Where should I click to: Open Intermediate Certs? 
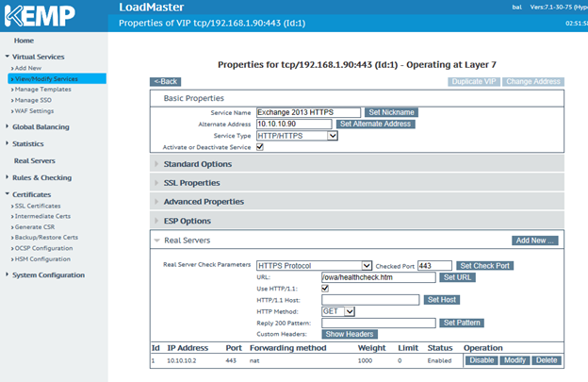tap(42, 216)
